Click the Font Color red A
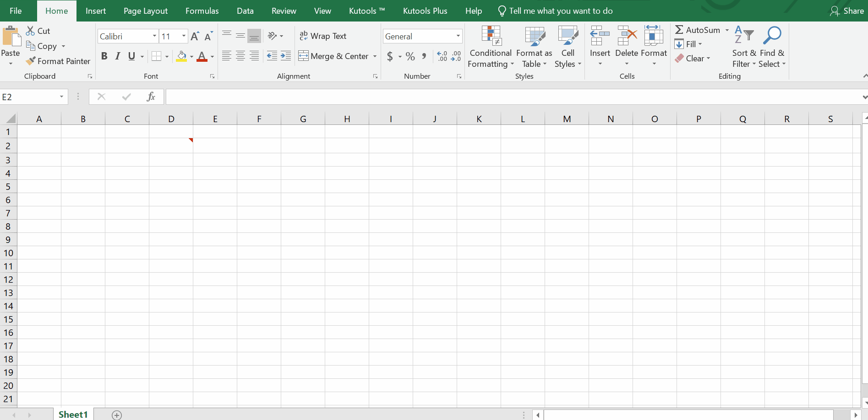Screen dimensions: 868x420 coord(202,56)
